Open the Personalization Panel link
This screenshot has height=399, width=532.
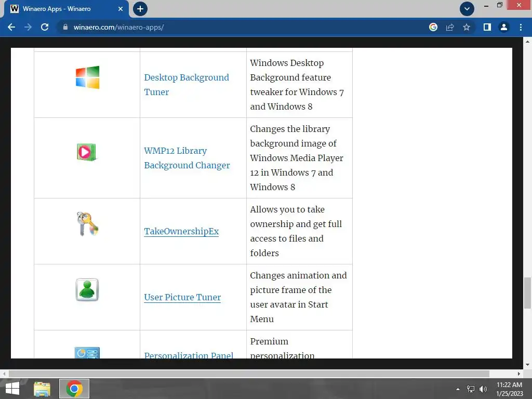(x=188, y=355)
